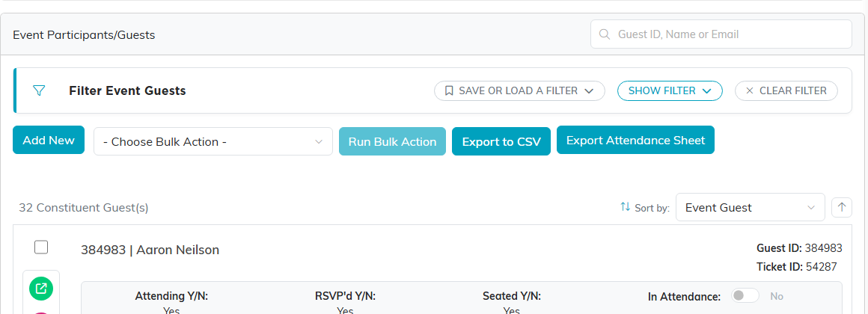868x314 pixels.
Task: Click the funnel filter icon
Action: point(38,90)
